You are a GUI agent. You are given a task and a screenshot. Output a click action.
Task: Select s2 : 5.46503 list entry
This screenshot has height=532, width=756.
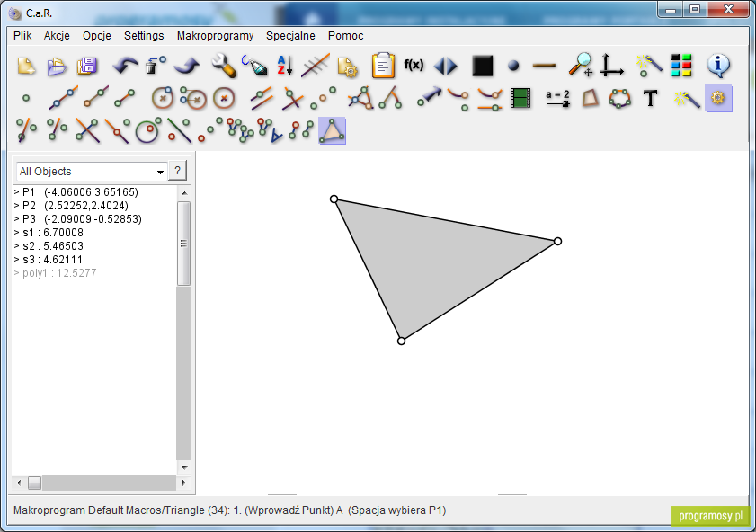click(x=49, y=246)
